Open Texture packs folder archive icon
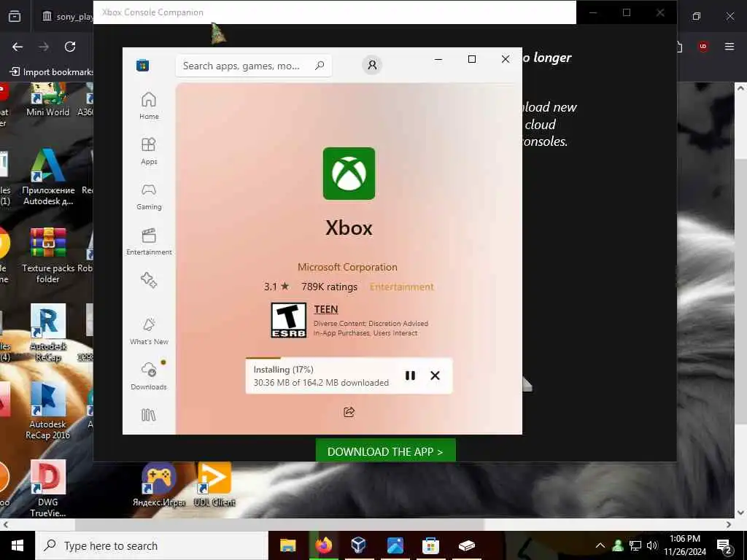This screenshot has height=560, width=747. click(x=48, y=256)
